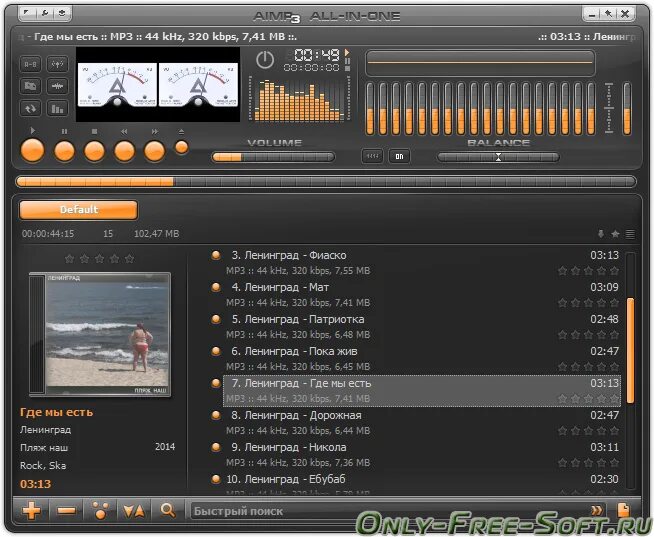This screenshot has height=537, width=654.
Task: Click the magnifier search icon
Action: tap(168, 510)
